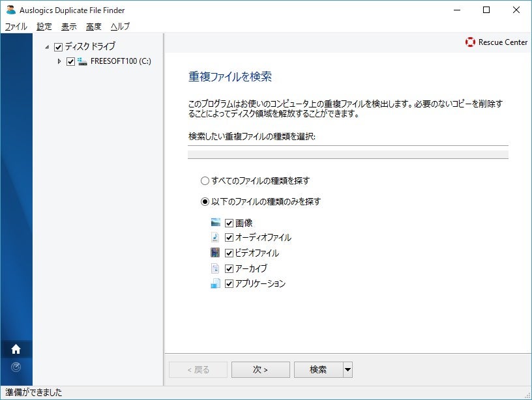Click the Auslogics app icon in title bar

point(11,10)
